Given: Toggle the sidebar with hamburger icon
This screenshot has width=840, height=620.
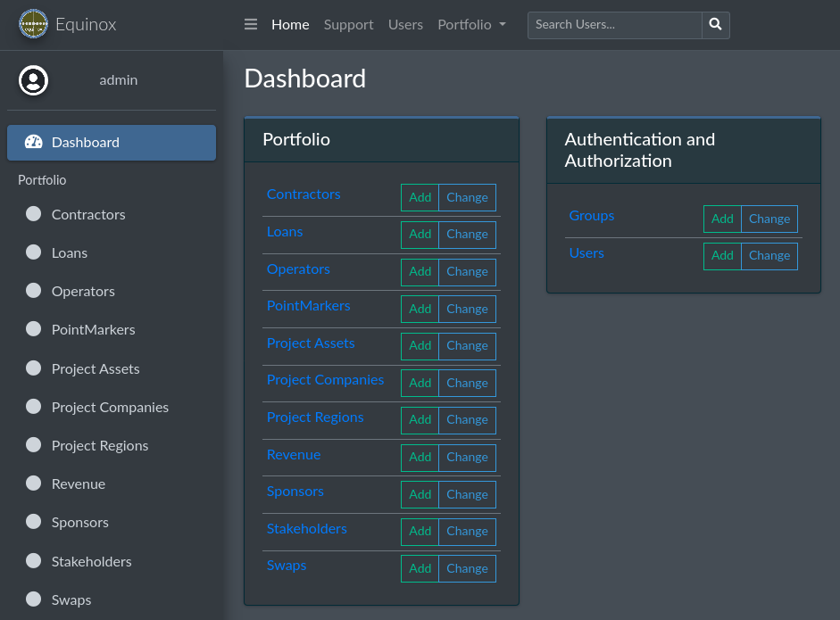Looking at the screenshot, I should 251,25.
